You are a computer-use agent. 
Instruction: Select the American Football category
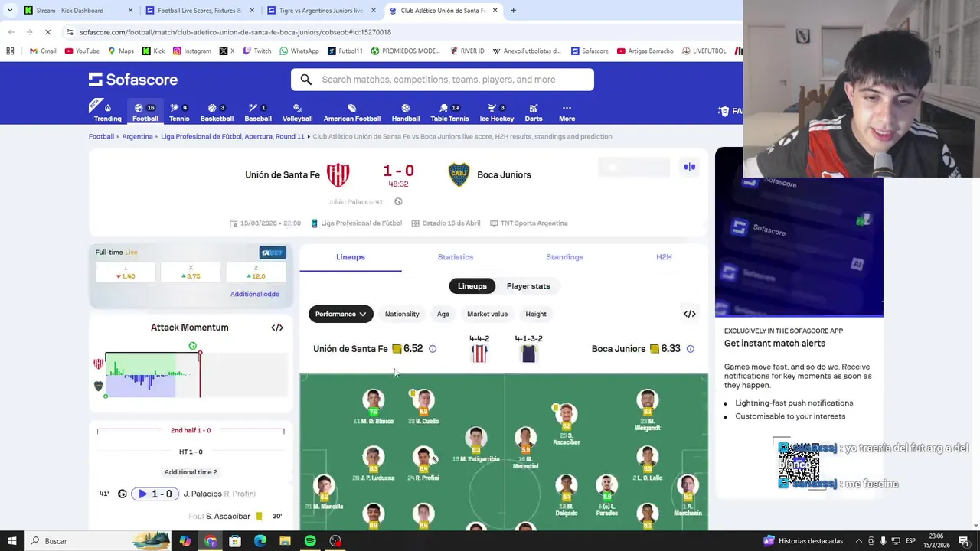[352, 112]
